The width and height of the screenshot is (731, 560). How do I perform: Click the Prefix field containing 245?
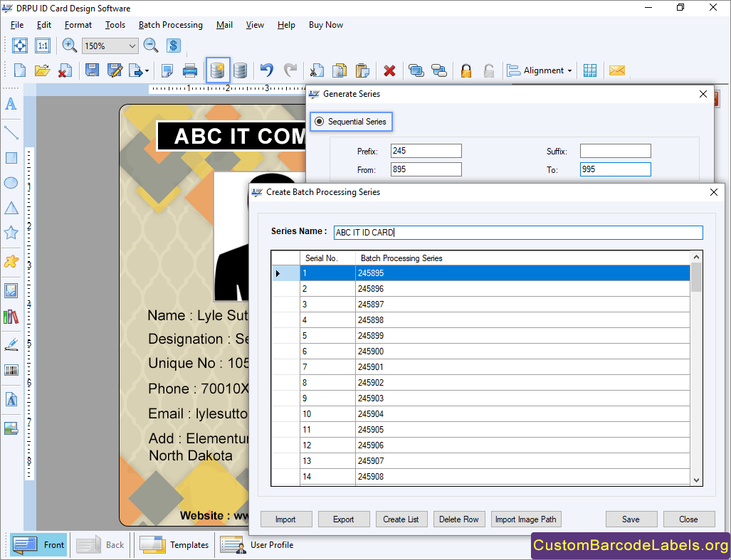coord(426,151)
